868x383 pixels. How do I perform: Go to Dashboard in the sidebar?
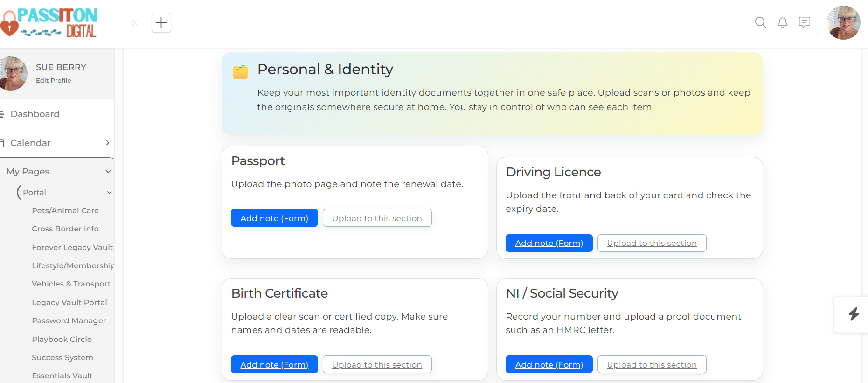(x=35, y=114)
